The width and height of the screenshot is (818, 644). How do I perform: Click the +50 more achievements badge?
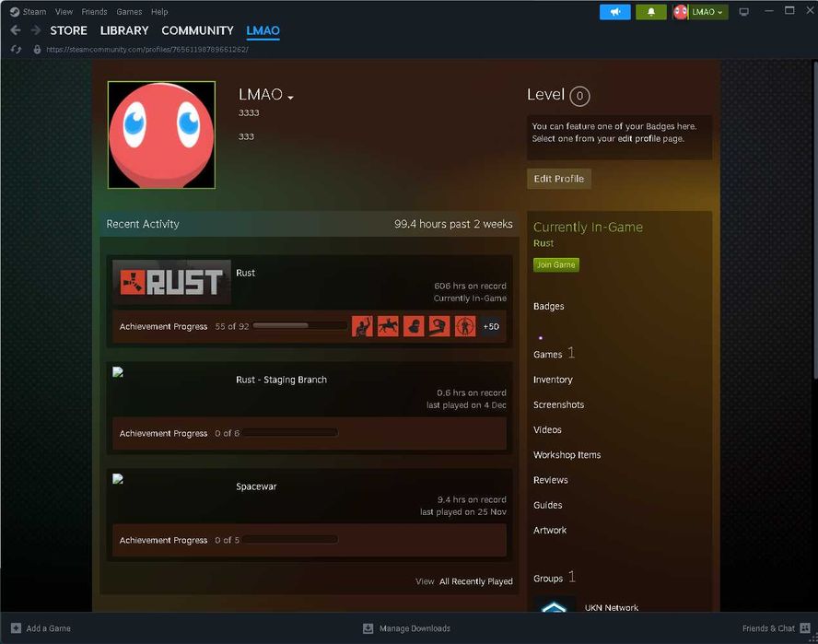(491, 326)
